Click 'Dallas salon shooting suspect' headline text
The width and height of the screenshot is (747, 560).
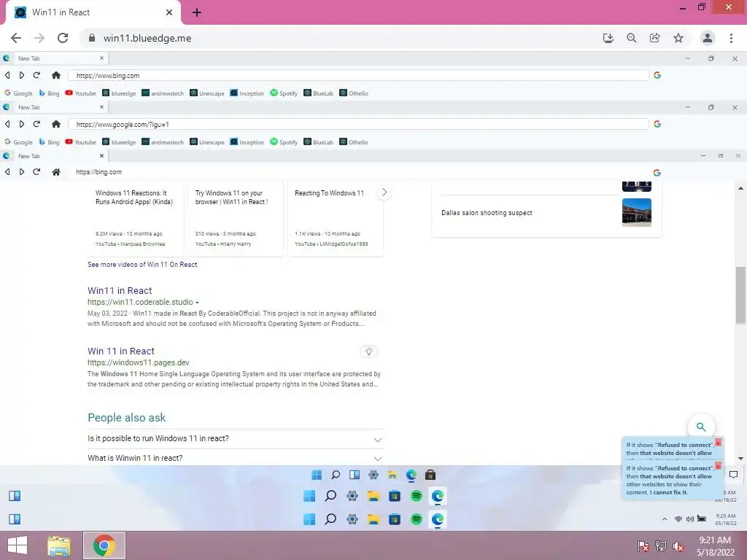click(x=487, y=213)
